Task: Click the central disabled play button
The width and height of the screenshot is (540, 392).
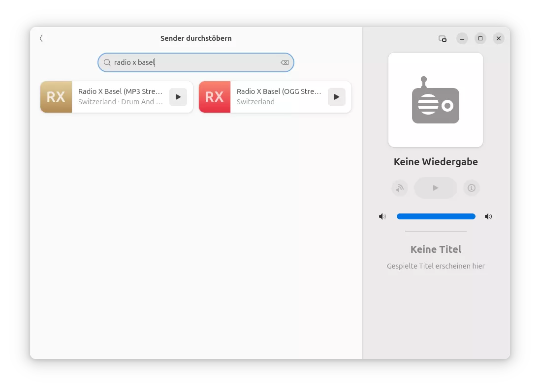Action: (x=435, y=187)
